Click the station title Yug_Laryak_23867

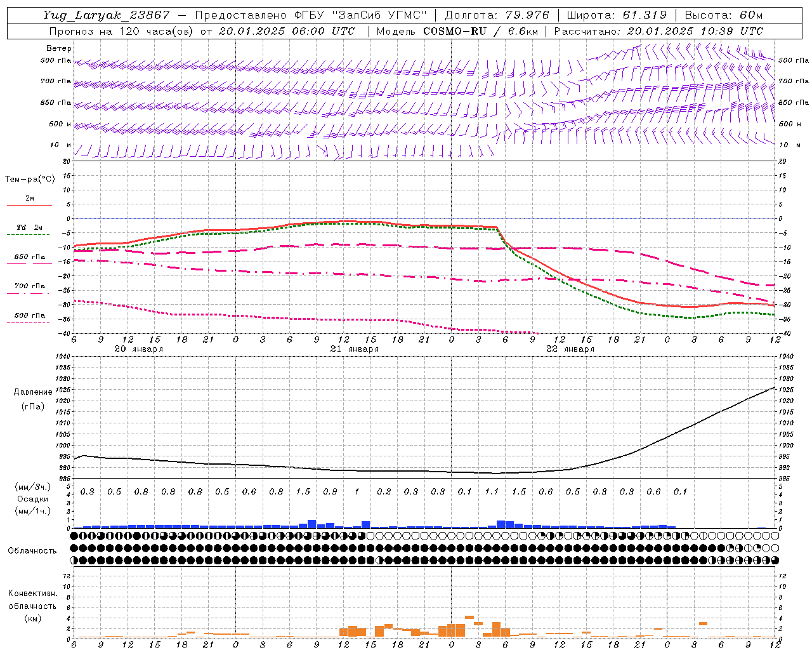pyautogui.click(x=107, y=15)
